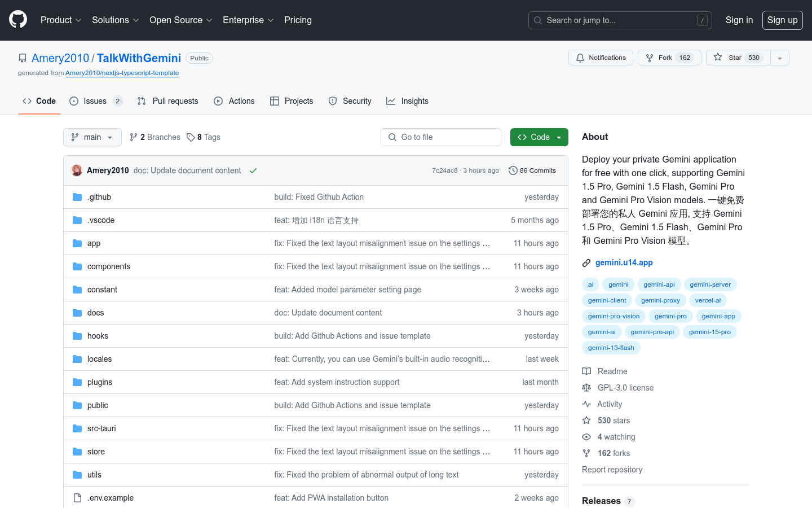The height and width of the screenshot is (508, 812).
Task: Click Report repository
Action: click(612, 470)
